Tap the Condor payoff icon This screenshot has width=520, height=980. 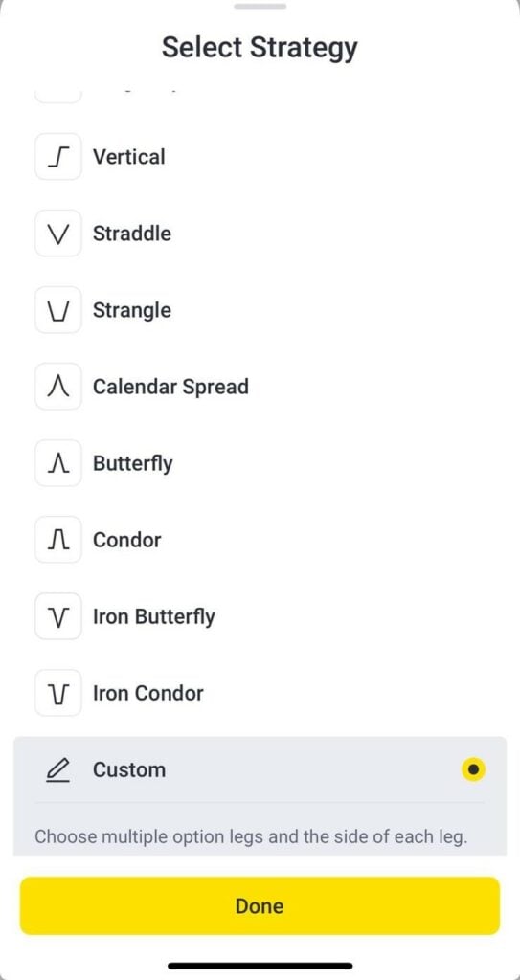(58, 540)
